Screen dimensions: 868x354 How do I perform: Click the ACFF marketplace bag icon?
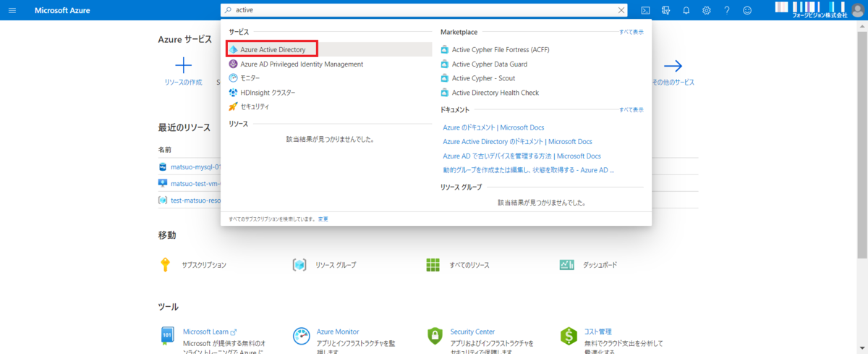[445, 50]
